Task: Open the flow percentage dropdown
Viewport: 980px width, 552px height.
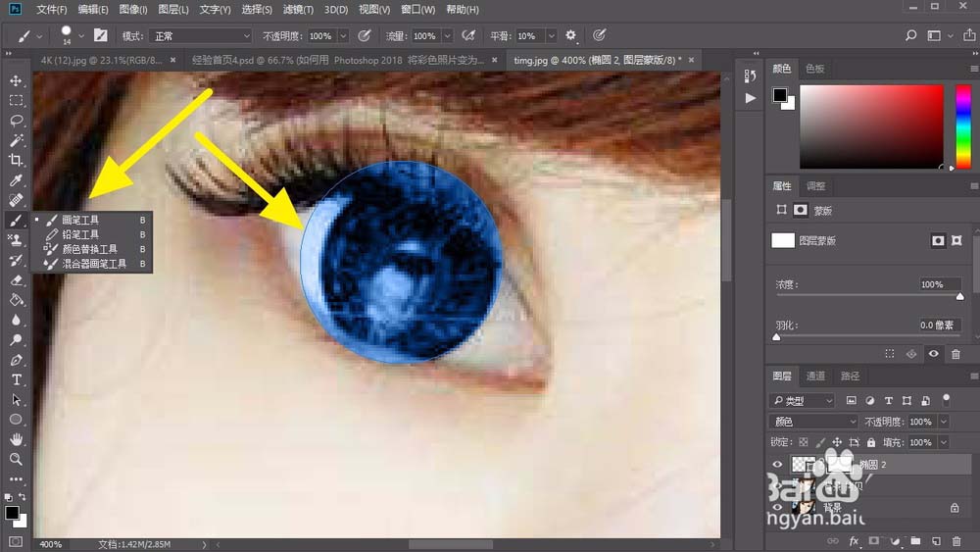Action: pyautogui.click(x=447, y=36)
